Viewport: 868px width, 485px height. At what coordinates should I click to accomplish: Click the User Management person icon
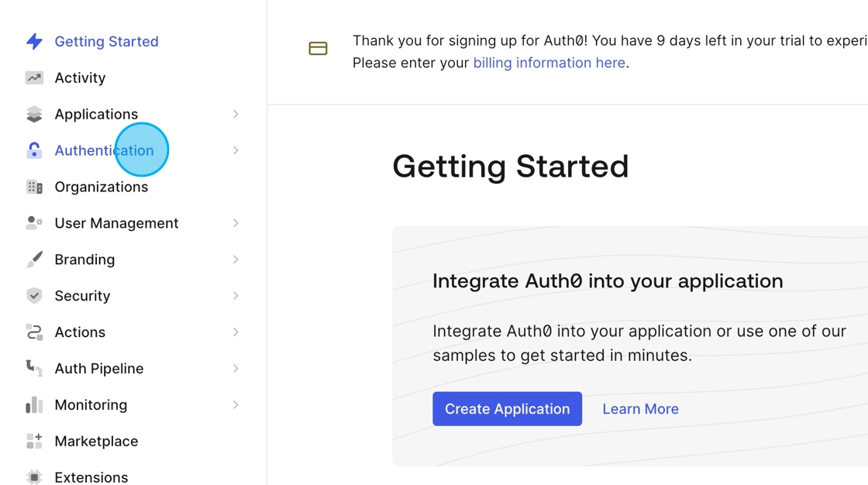point(34,223)
